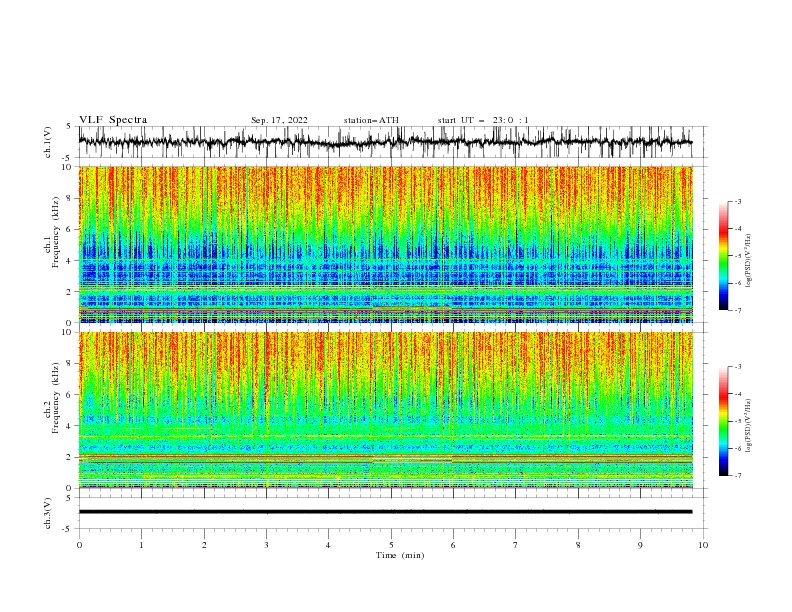The image size is (792, 612).
Task: Click the "station=ATH" label
Action: point(371,120)
